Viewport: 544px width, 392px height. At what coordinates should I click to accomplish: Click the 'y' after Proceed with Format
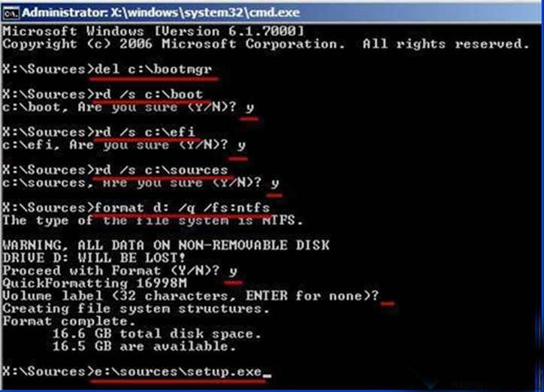(x=233, y=270)
